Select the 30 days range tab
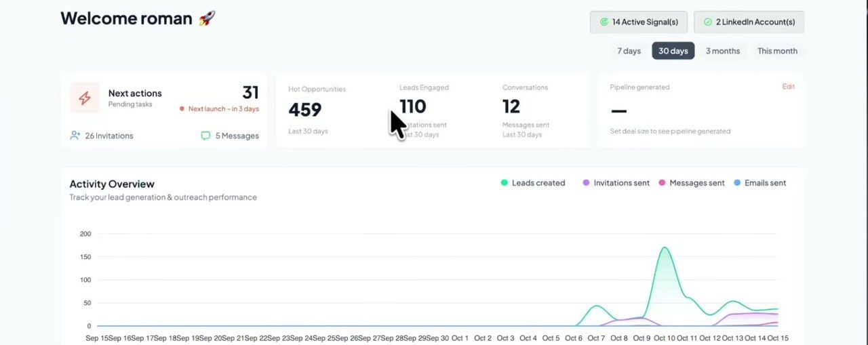Viewport: 868px width, 345px height. tap(673, 51)
